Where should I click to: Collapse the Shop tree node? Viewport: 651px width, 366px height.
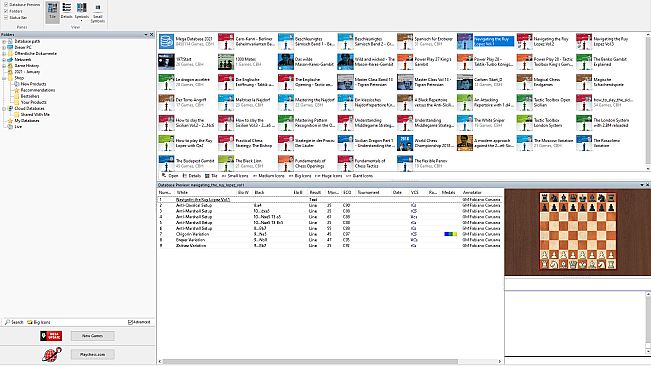(4, 78)
